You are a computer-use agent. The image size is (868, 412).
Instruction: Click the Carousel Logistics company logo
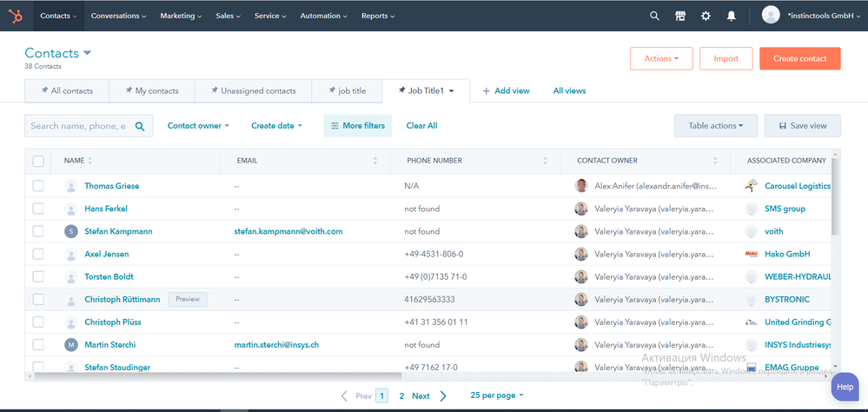coord(752,186)
